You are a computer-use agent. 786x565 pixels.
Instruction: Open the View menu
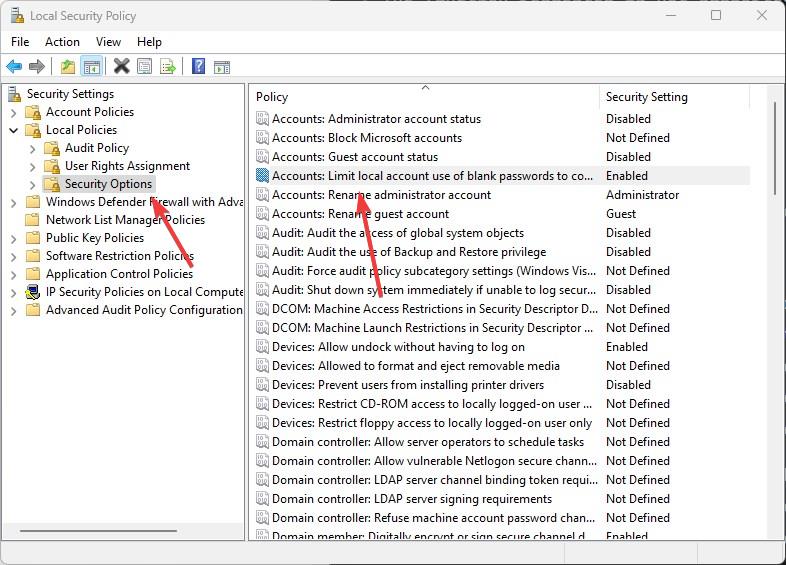108,42
